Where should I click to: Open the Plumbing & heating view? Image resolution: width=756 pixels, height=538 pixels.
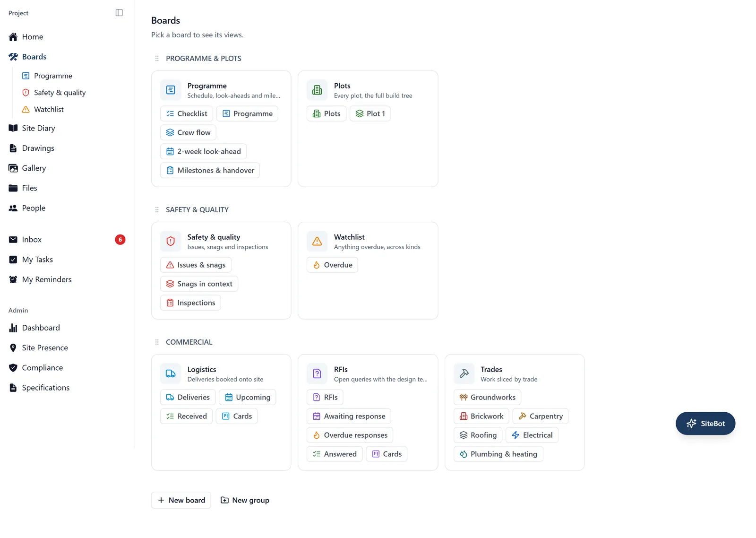click(x=498, y=454)
